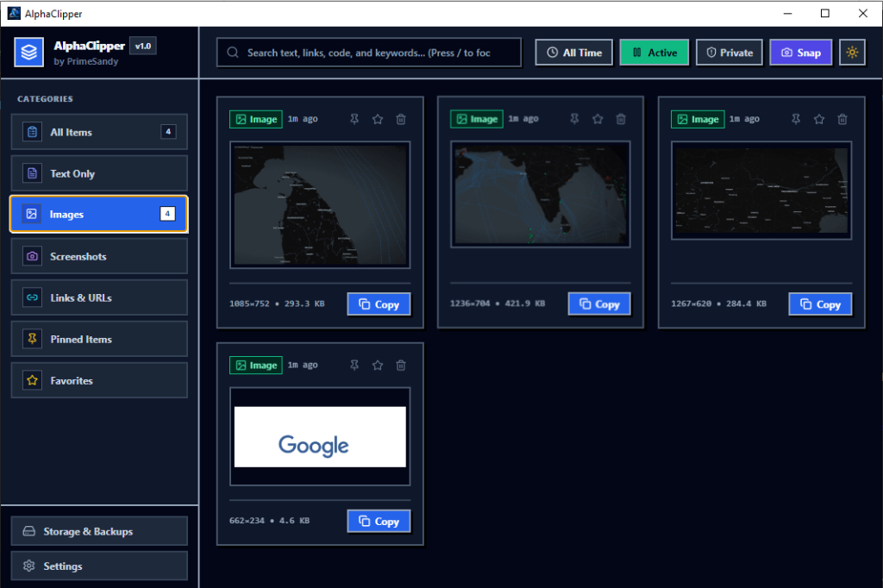883x588 pixels.
Task: Toggle light theme with sun icon
Action: 852,53
